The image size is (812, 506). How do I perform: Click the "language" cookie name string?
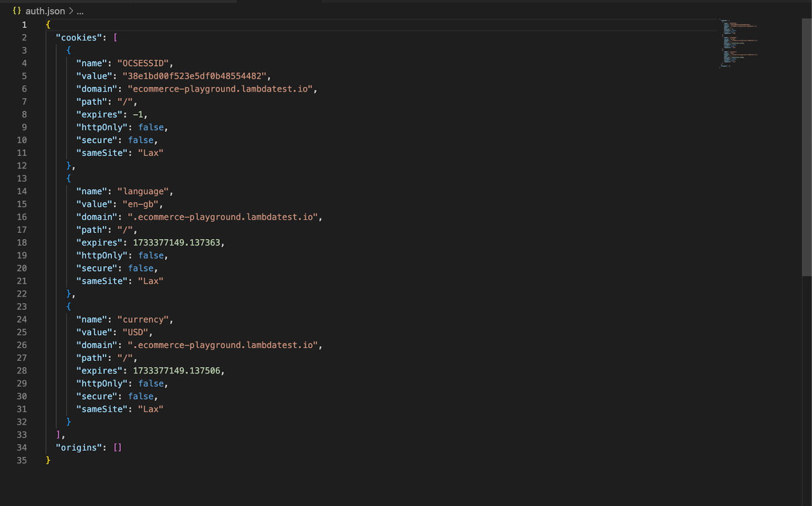coord(144,191)
